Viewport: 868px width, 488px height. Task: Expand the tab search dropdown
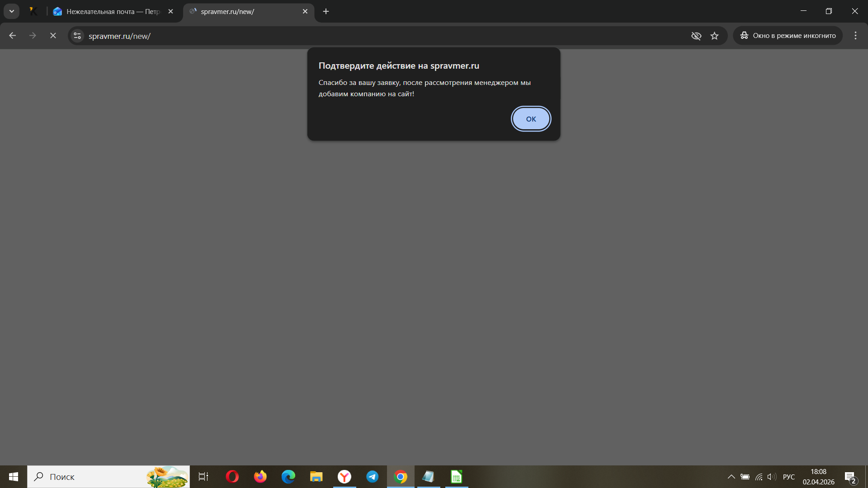click(12, 11)
